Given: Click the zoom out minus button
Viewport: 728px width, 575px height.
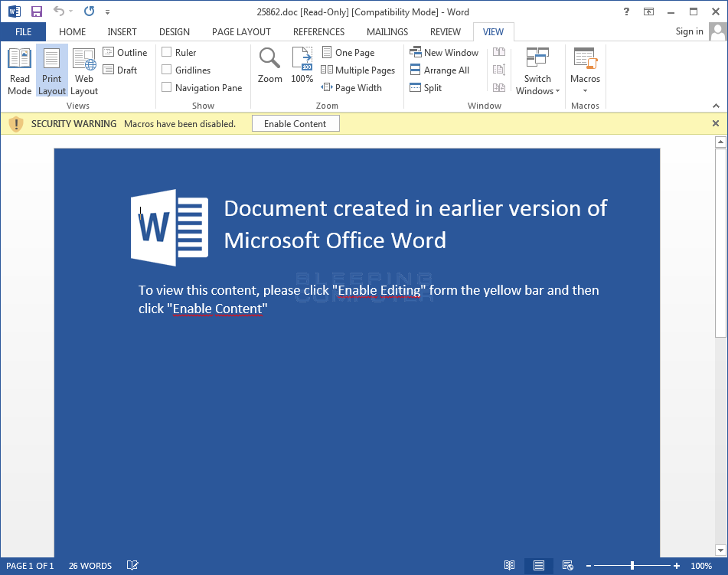Looking at the screenshot, I should pyautogui.click(x=588, y=566).
